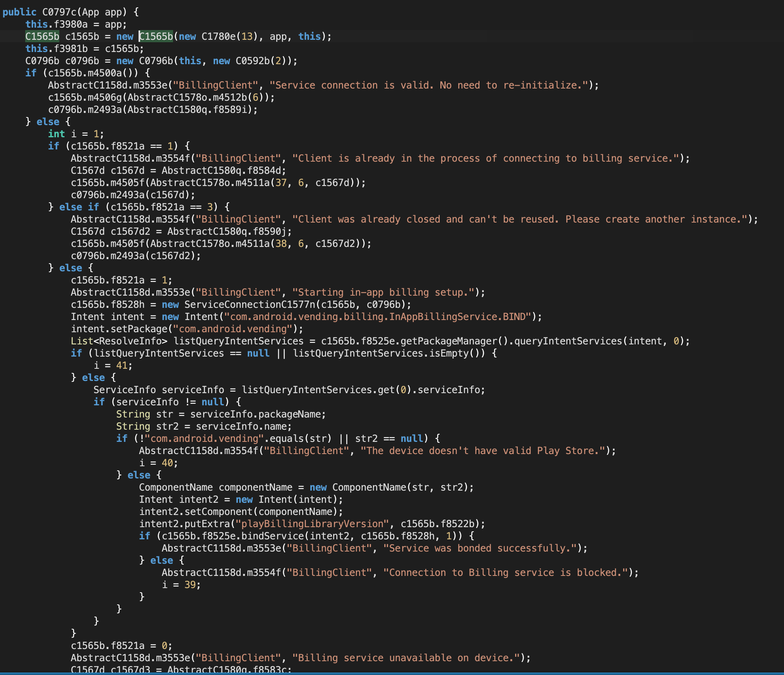This screenshot has width=784, height=675.
Task: Click the "Billing service unavailable on device." string
Action: pyautogui.click(x=406, y=658)
